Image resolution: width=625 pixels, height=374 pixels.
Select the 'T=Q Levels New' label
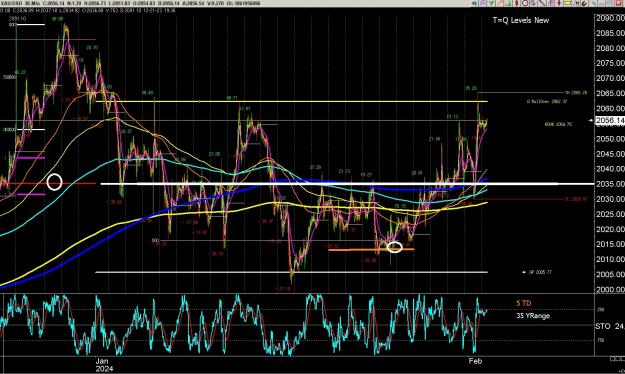521,20
